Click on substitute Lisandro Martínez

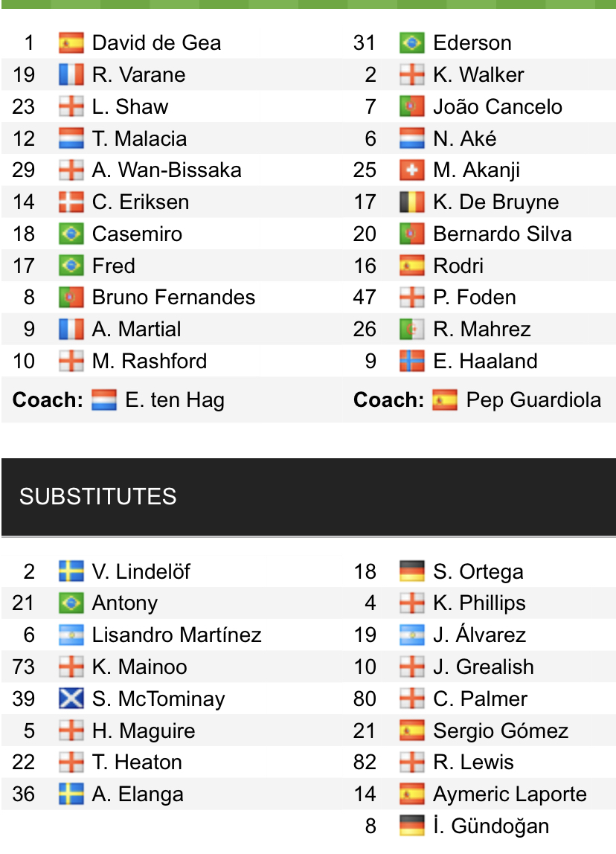coord(176,635)
